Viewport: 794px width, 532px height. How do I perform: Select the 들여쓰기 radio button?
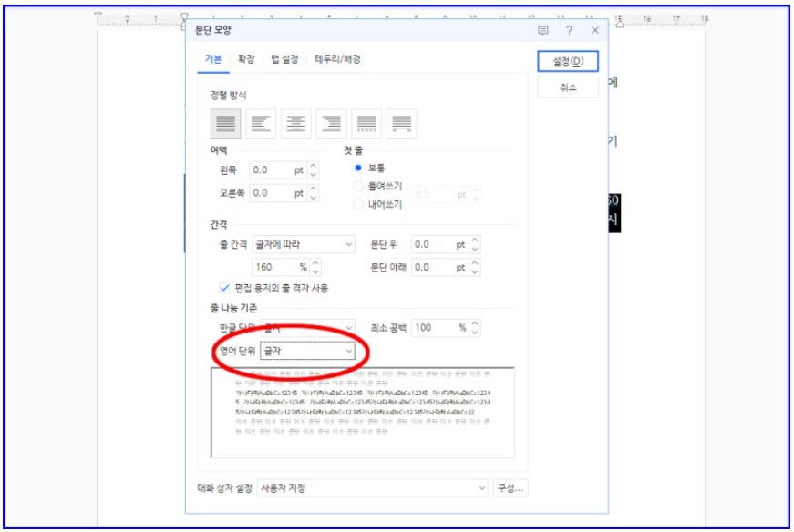click(358, 186)
